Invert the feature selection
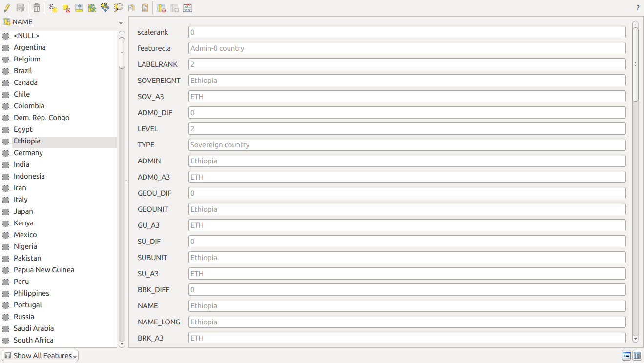The image size is (644, 363). coord(92,8)
